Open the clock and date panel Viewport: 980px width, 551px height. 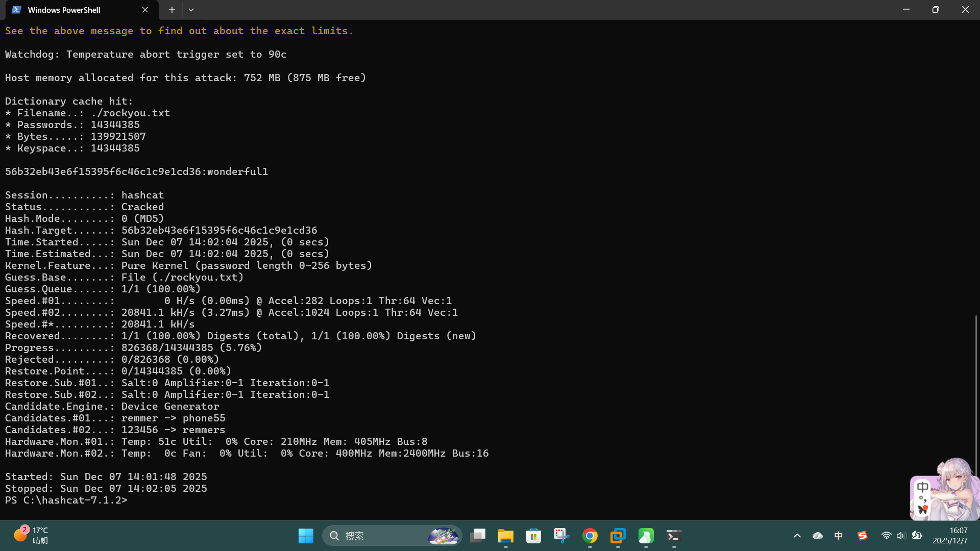(x=950, y=536)
